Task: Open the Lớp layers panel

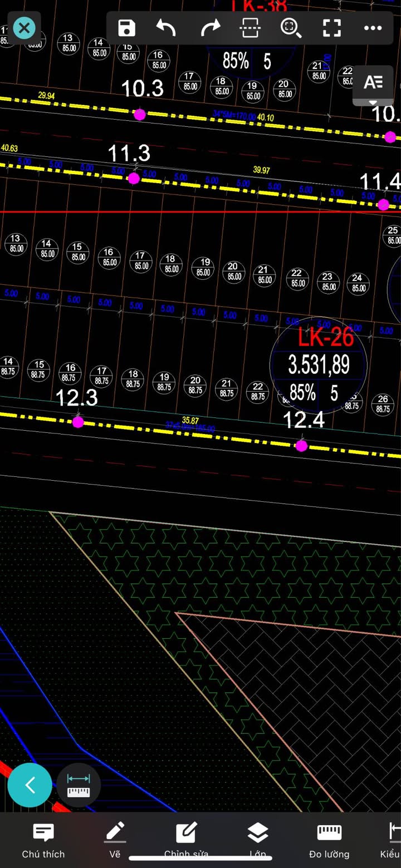Action: point(257,840)
